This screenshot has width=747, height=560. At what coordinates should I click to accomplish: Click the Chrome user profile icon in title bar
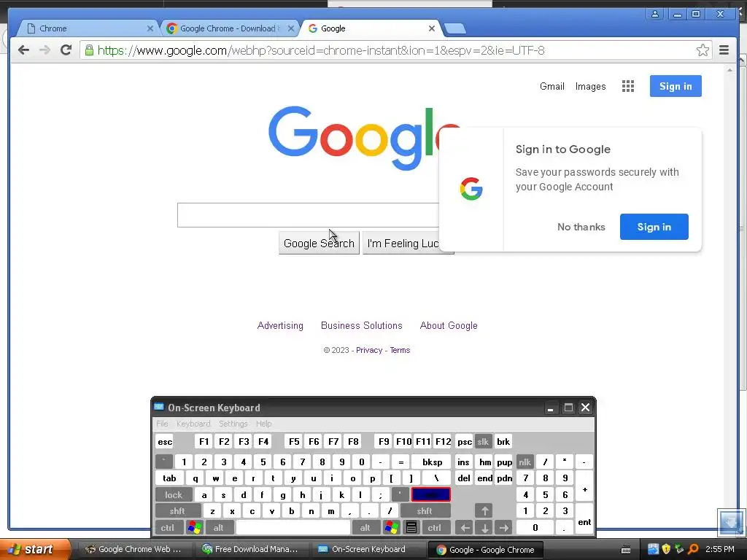click(655, 14)
